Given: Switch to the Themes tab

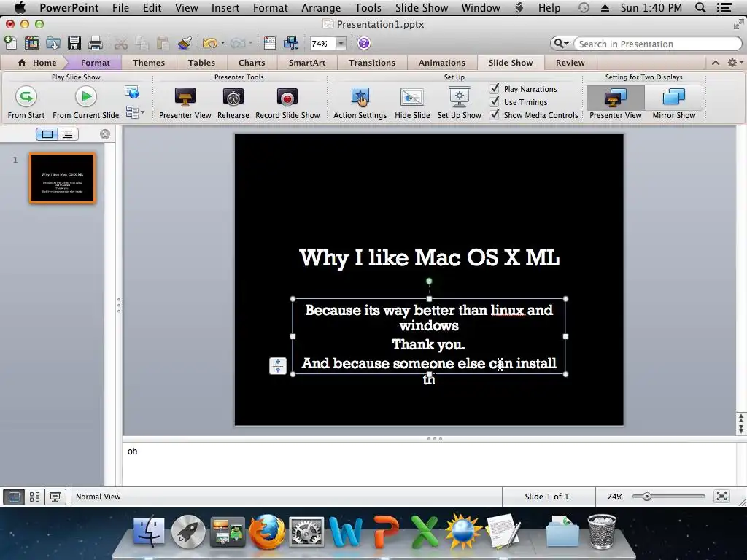Looking at the screenshot, I should click(x=149, y=63).
